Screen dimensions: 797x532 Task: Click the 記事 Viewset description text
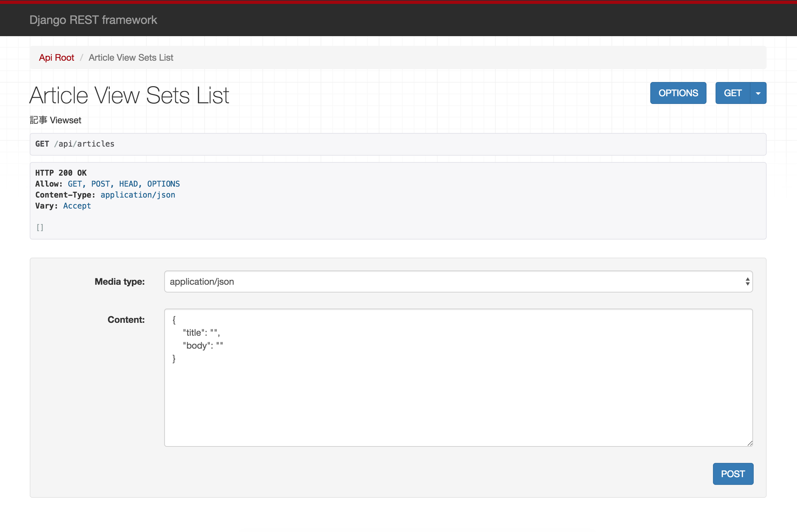pos(55,120)
